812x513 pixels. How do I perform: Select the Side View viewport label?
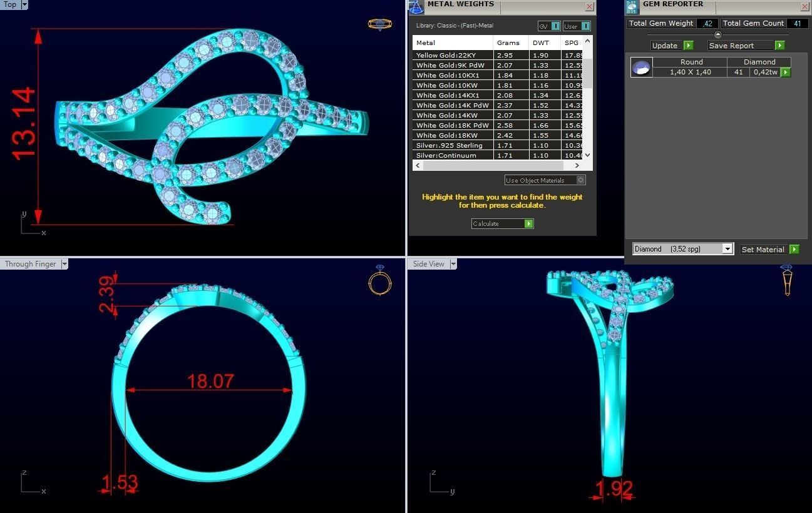[x=429, y=264]
